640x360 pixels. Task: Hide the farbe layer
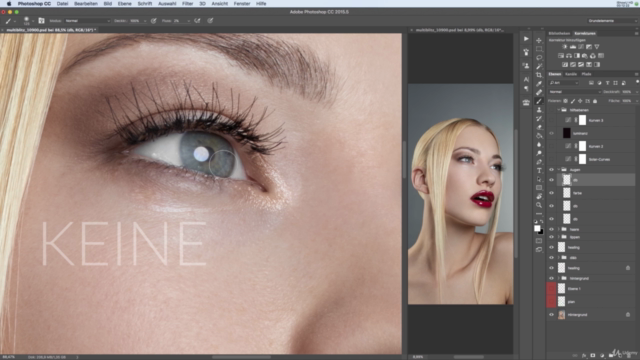click(x=551, y=193)
